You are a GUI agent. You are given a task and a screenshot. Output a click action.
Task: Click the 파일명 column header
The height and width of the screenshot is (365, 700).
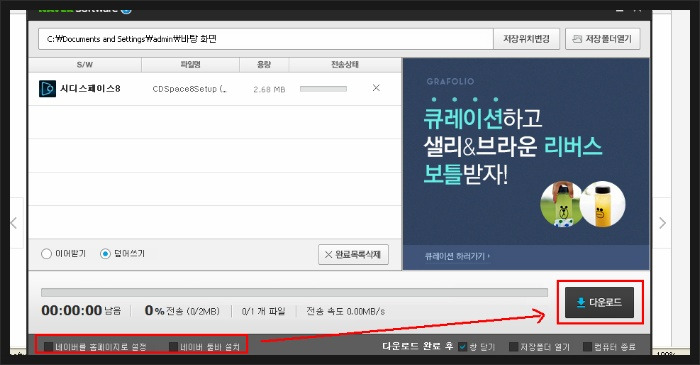click(191, 65)
